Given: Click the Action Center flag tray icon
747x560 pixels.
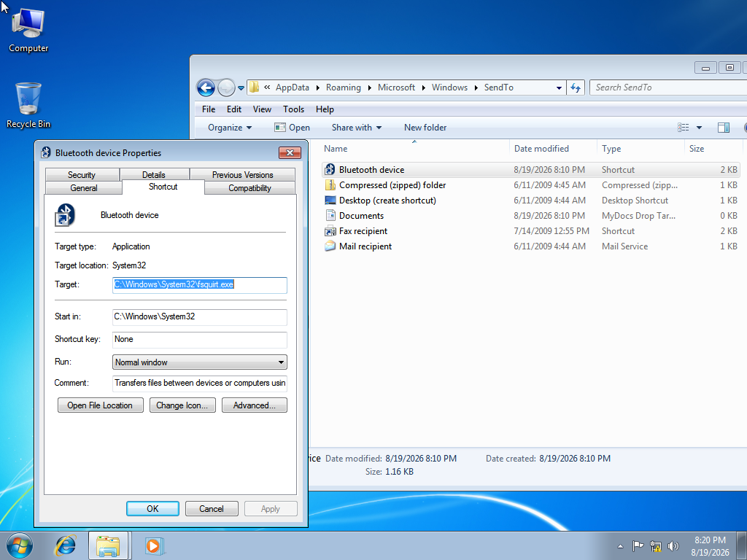Looking at the screenshot, I should coord(638,546).
